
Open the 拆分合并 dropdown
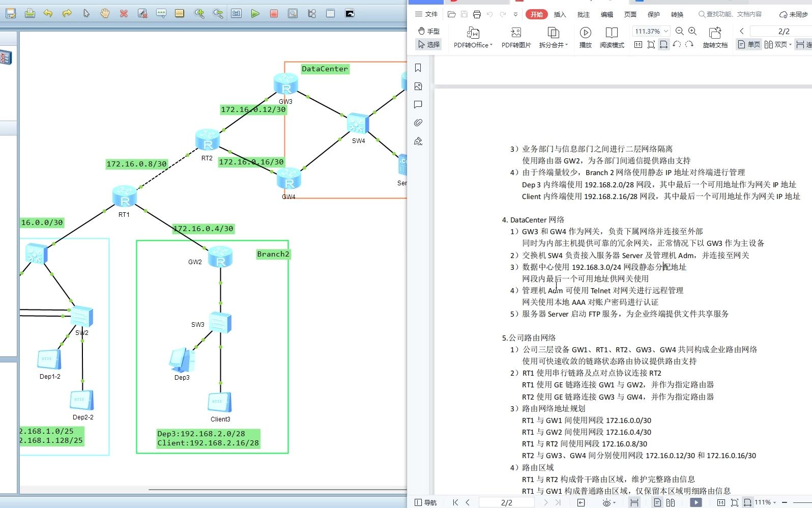[x=554, y=38]
